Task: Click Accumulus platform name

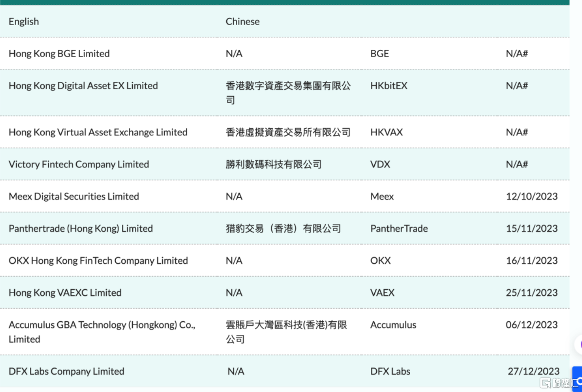Action: [x=393, y=325]
